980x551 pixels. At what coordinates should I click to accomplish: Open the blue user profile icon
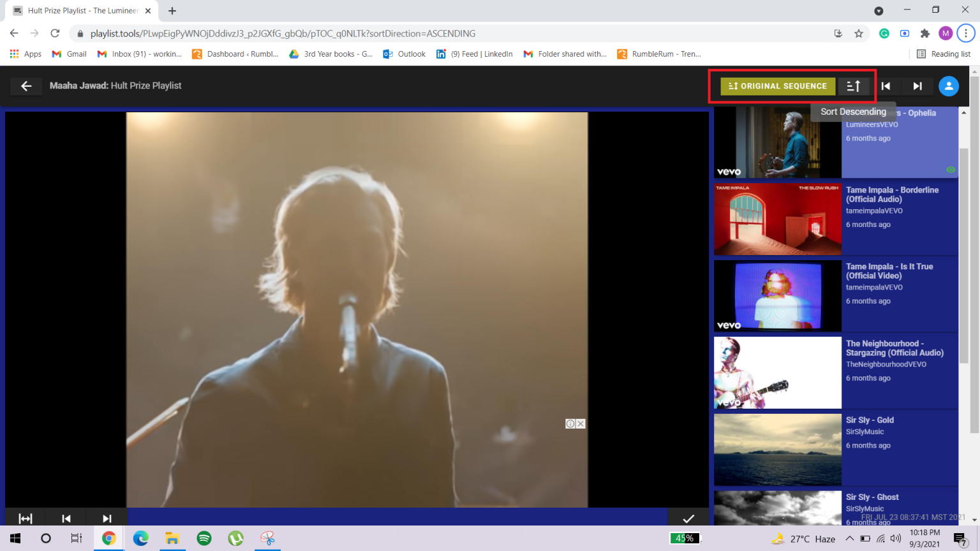coord(949,86)
